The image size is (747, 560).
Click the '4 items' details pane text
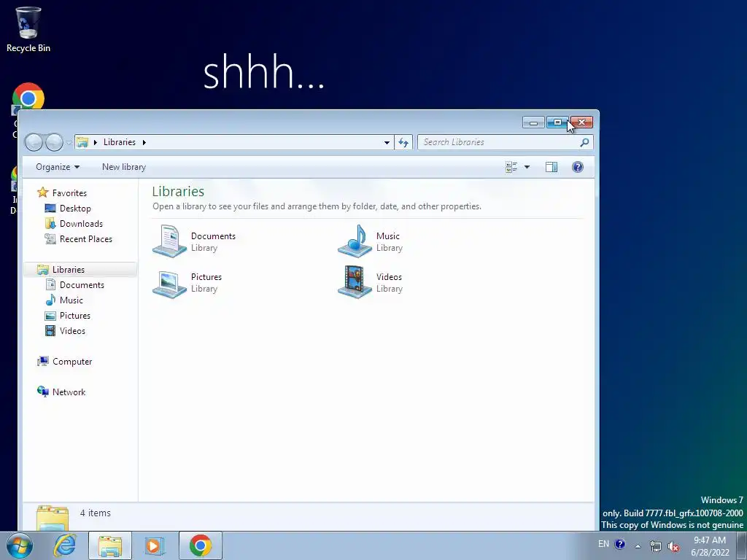click(x=96, y=513)
